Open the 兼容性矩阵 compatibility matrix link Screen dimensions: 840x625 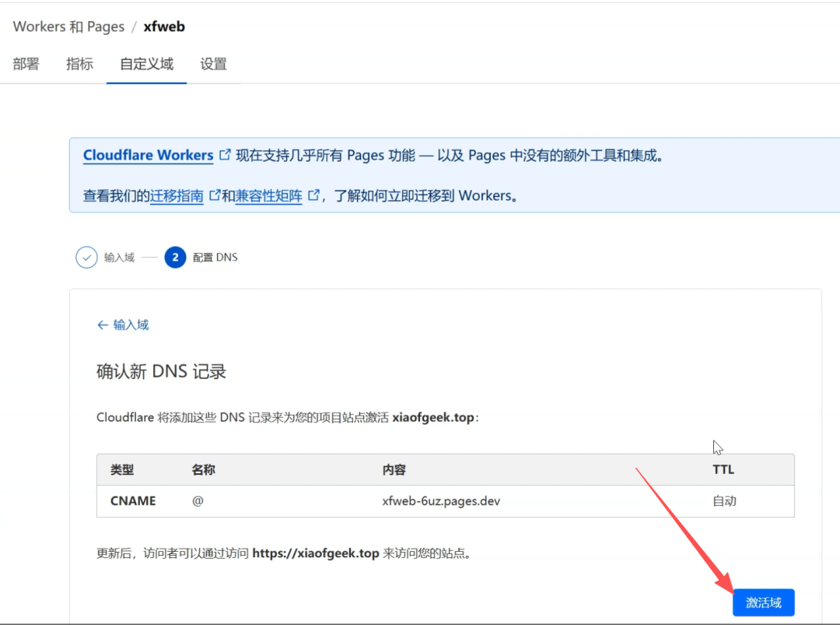click(269, 195)
